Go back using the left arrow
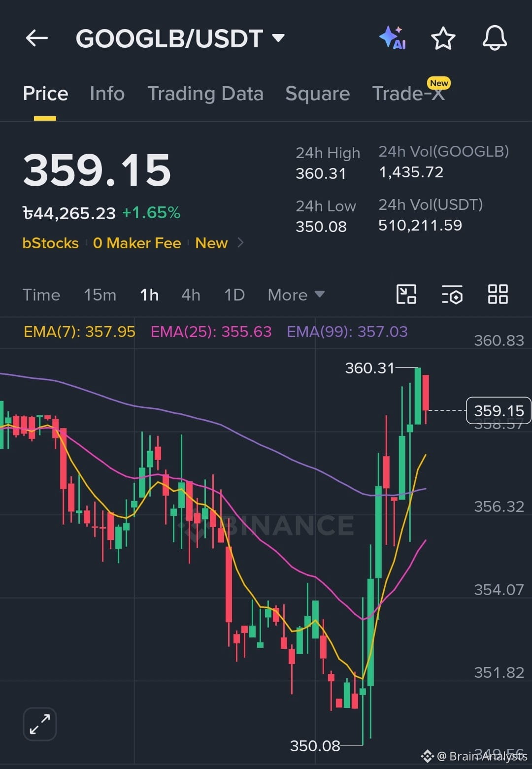This screenshot has height=769, width=532. [37, 38]
